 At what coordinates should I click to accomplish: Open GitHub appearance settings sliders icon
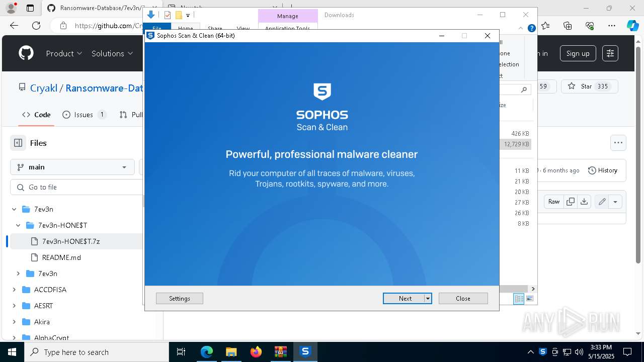pyautogui.click(x=610, y=53)
